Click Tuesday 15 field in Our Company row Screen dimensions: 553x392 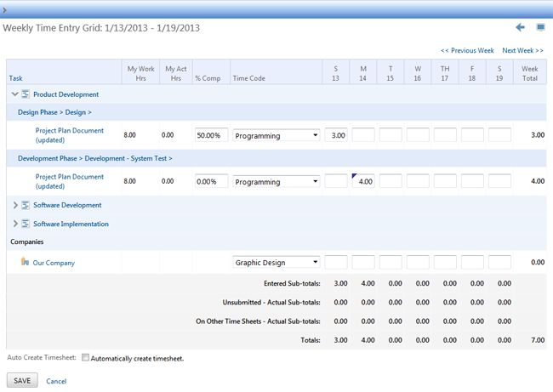click(391, 262)
